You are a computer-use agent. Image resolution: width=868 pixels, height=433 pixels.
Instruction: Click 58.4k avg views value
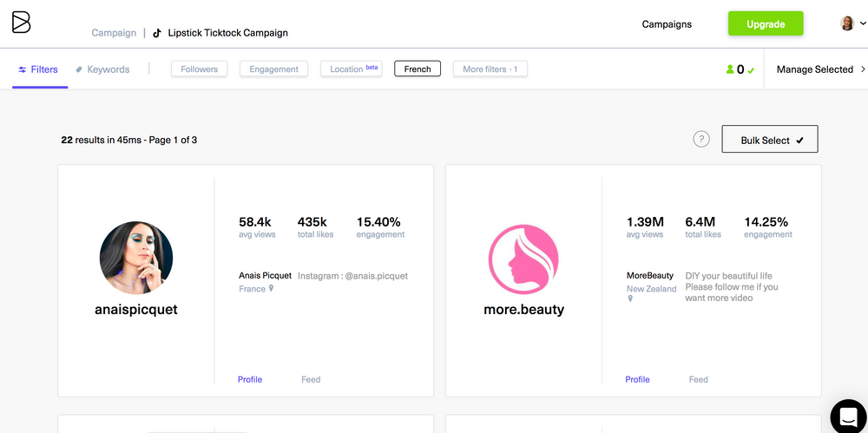point(255,222)
